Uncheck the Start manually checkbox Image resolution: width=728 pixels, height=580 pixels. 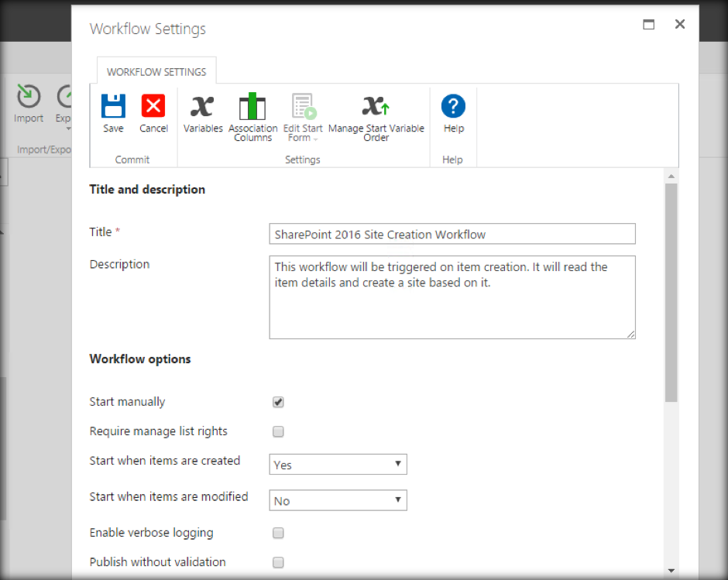(x=278, y=402)
